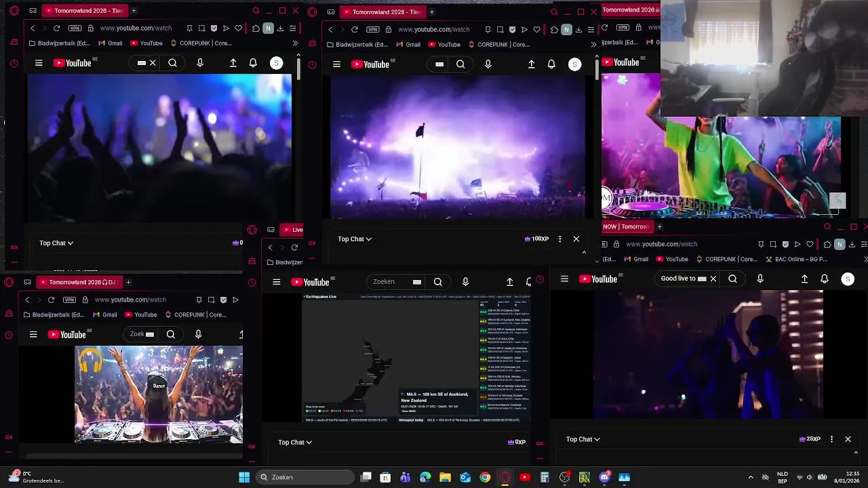Click back arrow in Earthquakes Live Opera window

[x=270, y=247]
